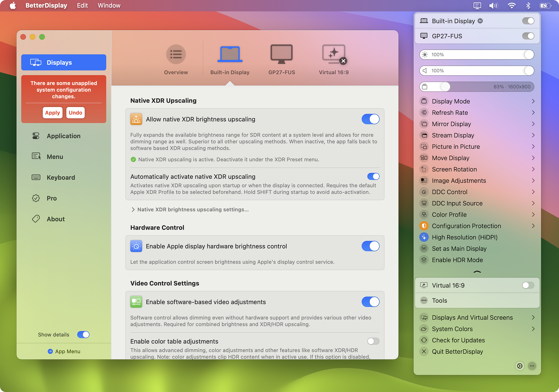The image size is (559, 392).
Task: Click the DDC Input Source icon
Action: [x=424, y=203]
